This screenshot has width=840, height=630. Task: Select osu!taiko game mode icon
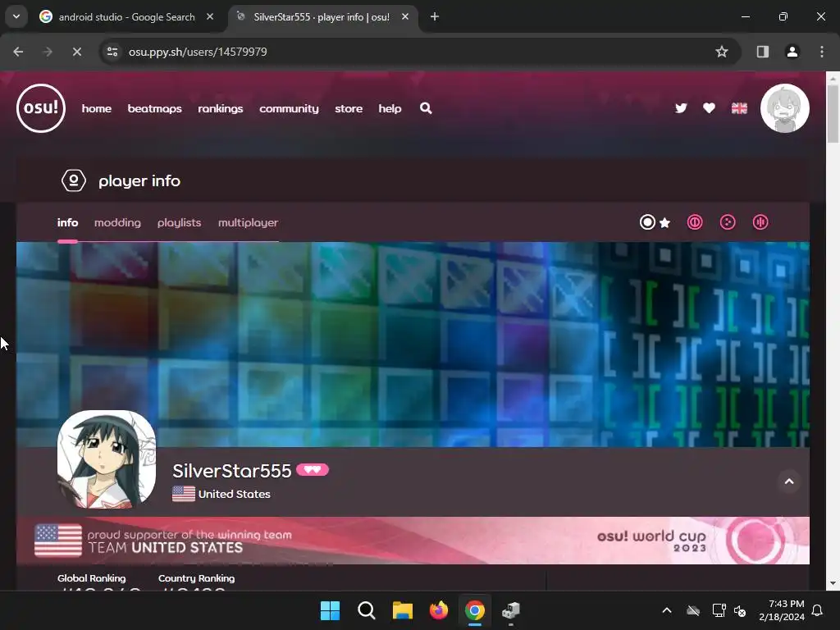coord(695,221)
